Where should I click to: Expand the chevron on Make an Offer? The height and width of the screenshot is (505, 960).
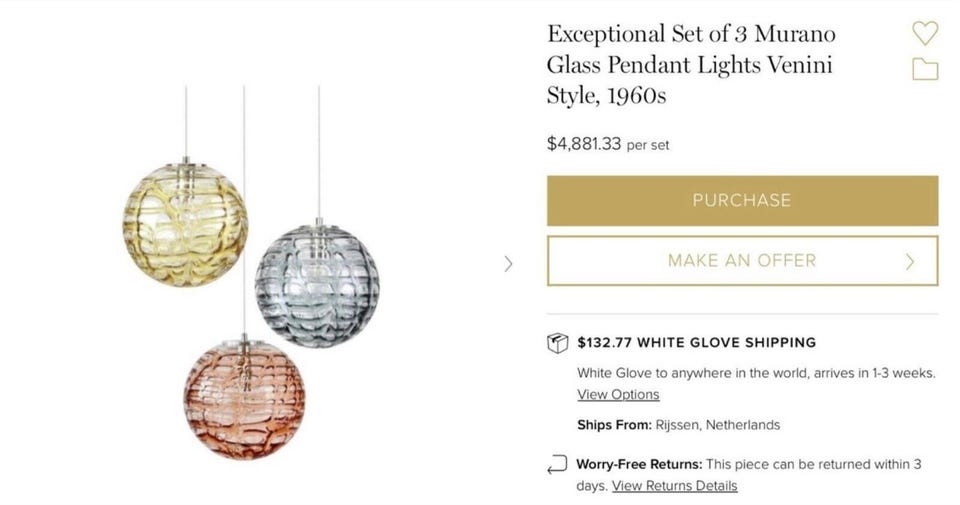910,262
